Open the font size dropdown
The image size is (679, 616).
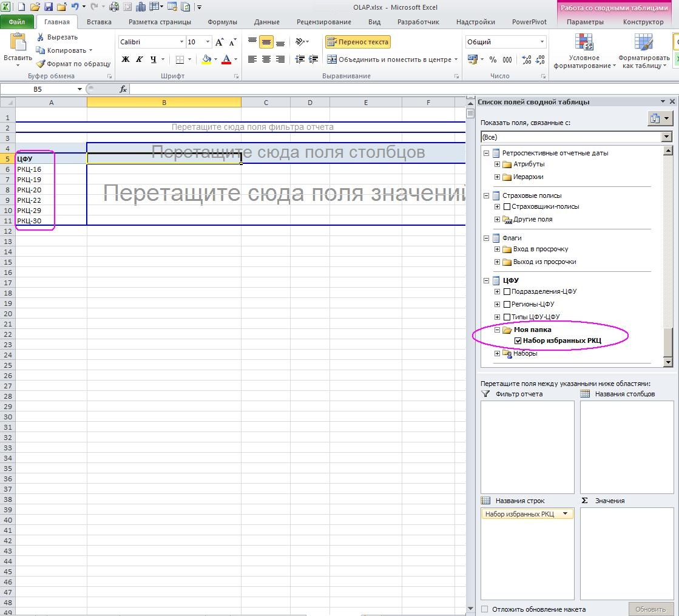point(208,42)
